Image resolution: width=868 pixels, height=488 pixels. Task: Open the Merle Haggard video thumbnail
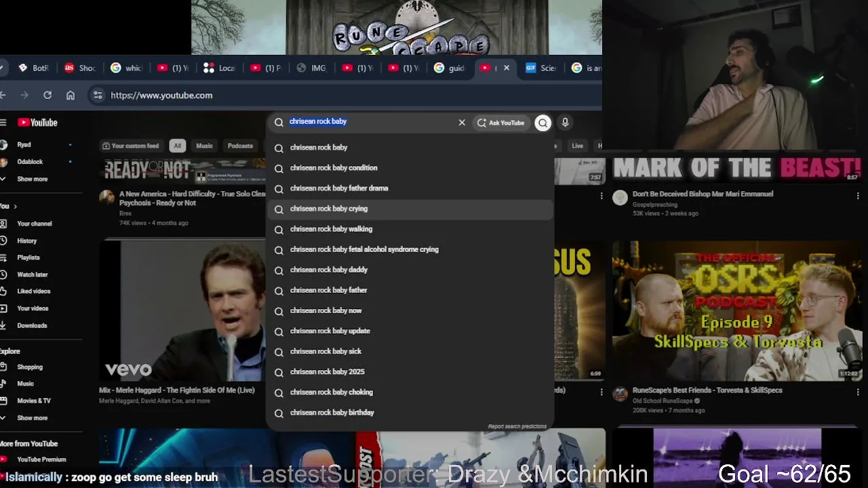click(x=182, y=311)
